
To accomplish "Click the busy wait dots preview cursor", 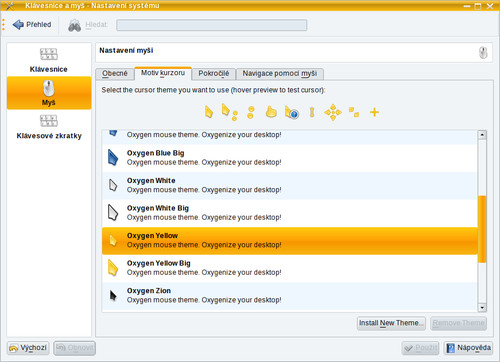I will tap(251, 112).
